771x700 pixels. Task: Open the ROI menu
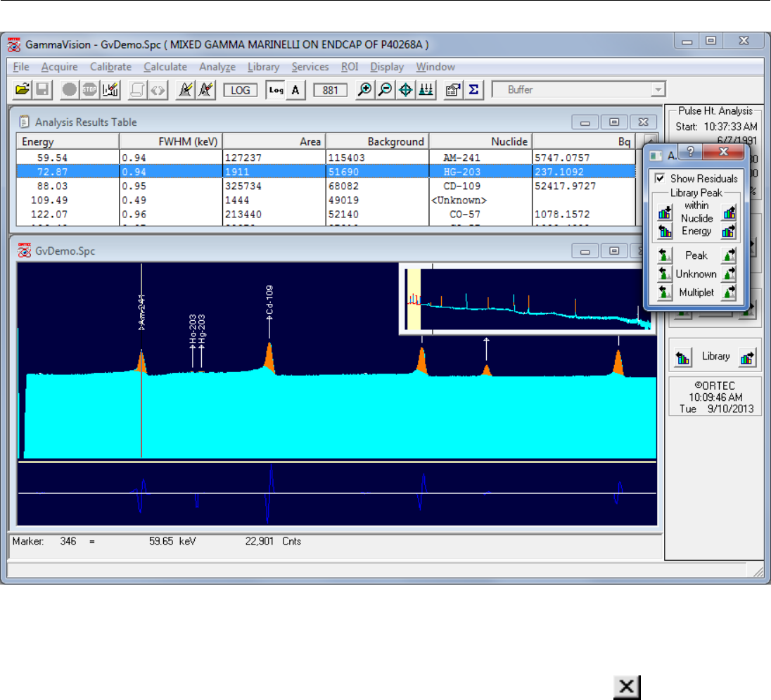(350, 67)
